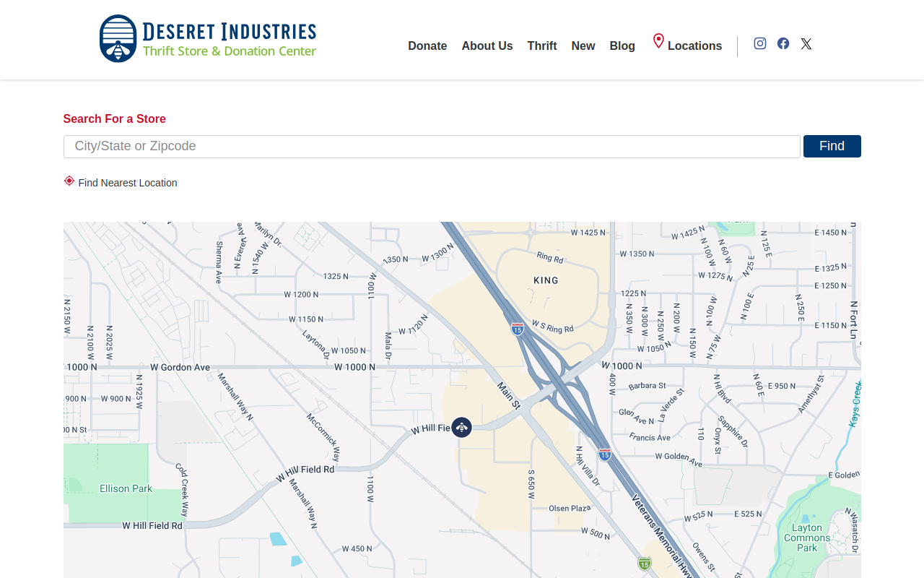Click the McCormick Way street label

[x=323, y=438]
